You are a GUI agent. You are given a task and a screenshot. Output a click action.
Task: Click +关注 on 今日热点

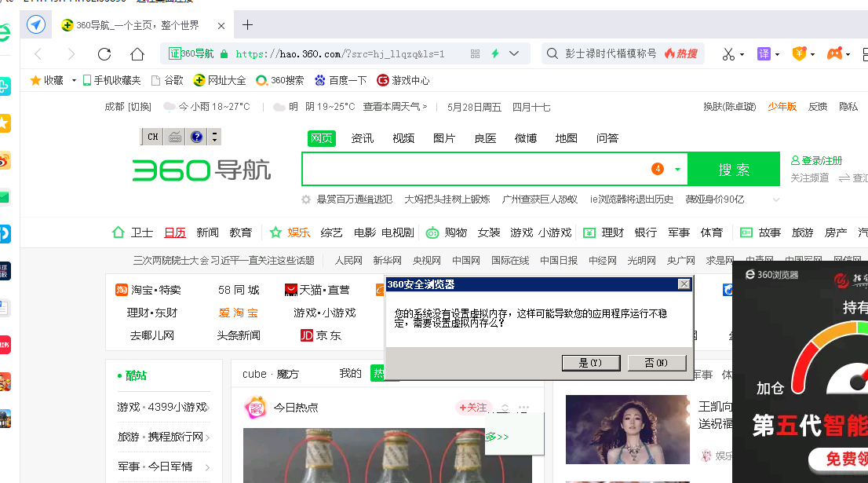pyautogui.click(x=472, y=408)
